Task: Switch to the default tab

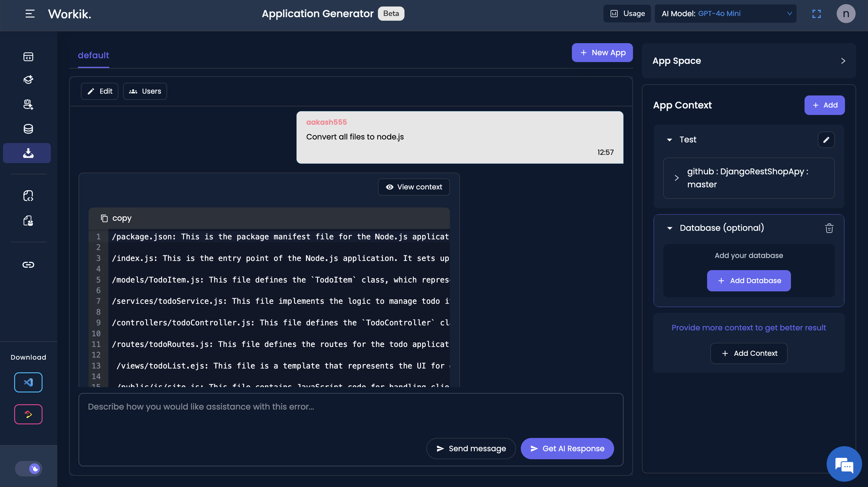Action: coord(93,55)
